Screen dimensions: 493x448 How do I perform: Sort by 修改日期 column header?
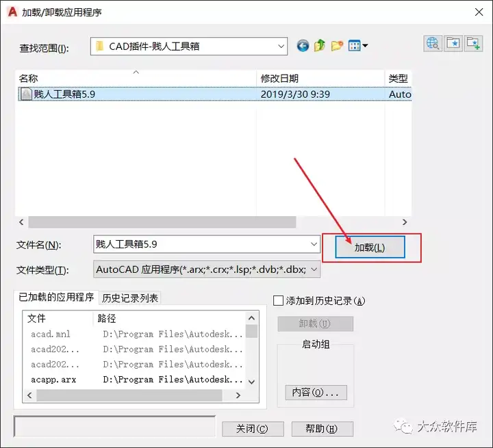coord(320,78)
